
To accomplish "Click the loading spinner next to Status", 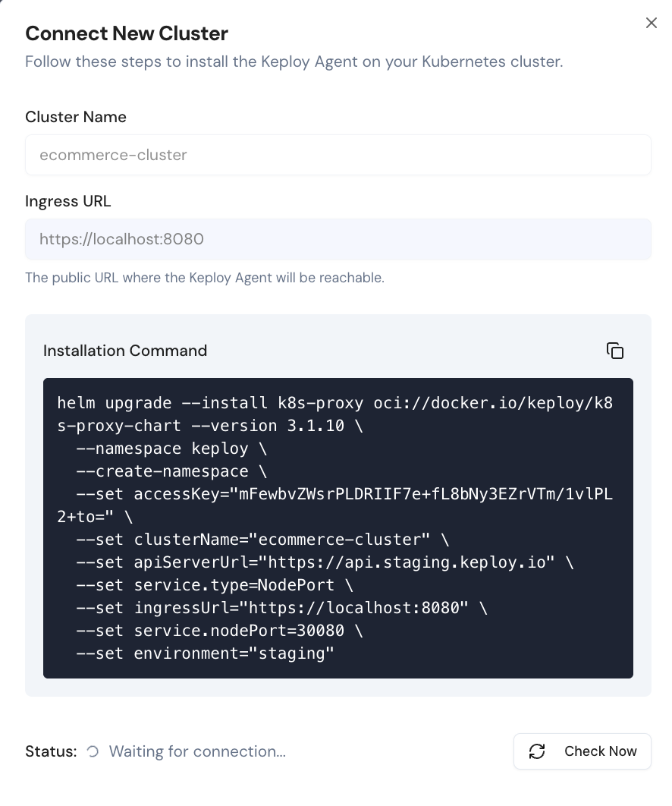I will point(93,751).
